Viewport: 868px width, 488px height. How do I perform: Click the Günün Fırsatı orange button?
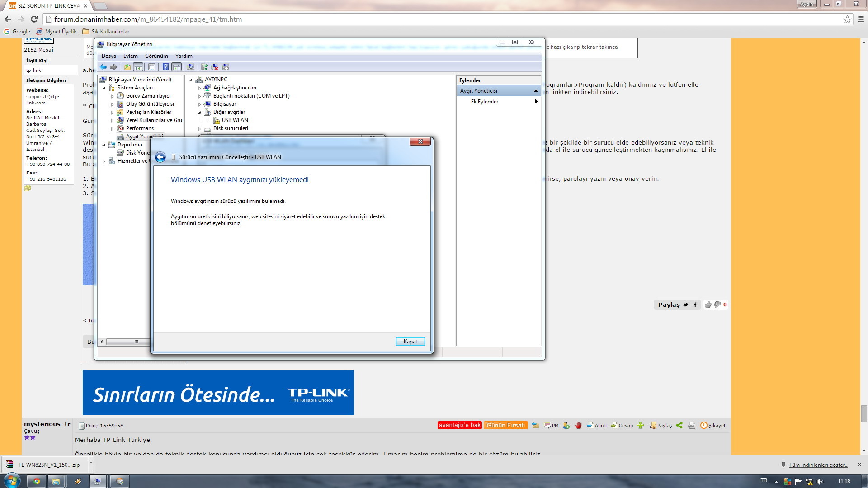(506, 425)
